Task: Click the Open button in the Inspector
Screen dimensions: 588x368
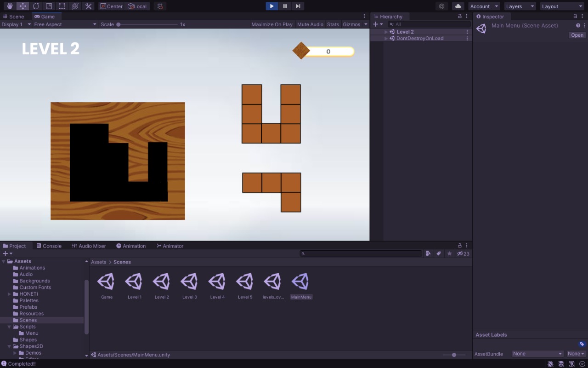Action: pos(577,35)
